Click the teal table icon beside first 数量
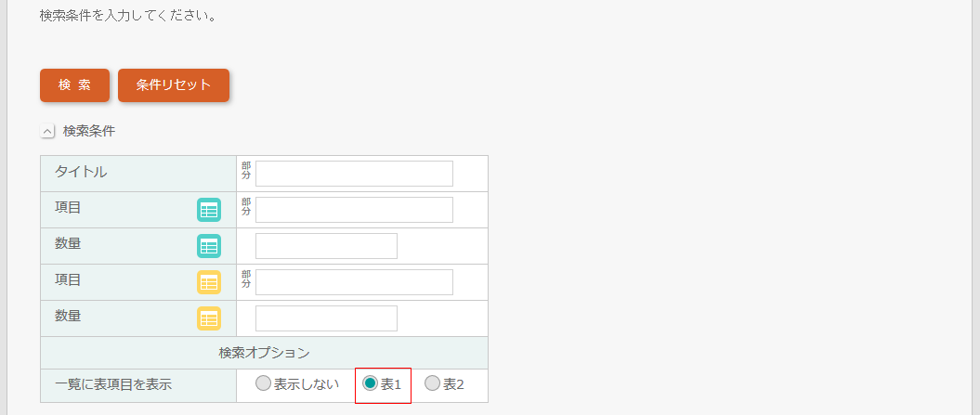 [x=209, y=246]
